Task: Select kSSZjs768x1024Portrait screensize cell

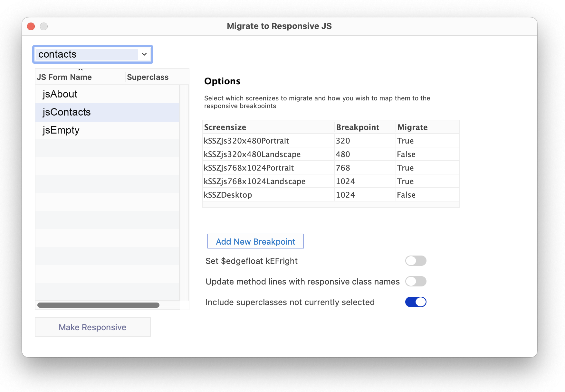Action: tap(269, 168)
